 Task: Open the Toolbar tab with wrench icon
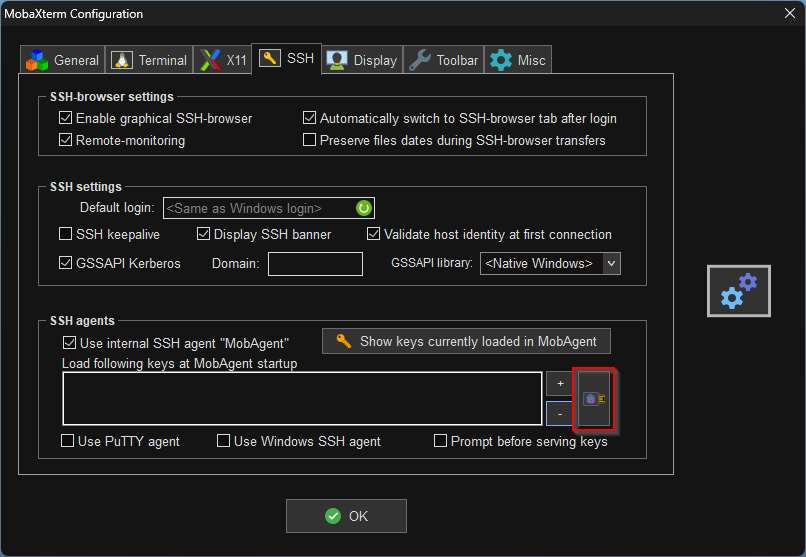(x=444, y=60)
